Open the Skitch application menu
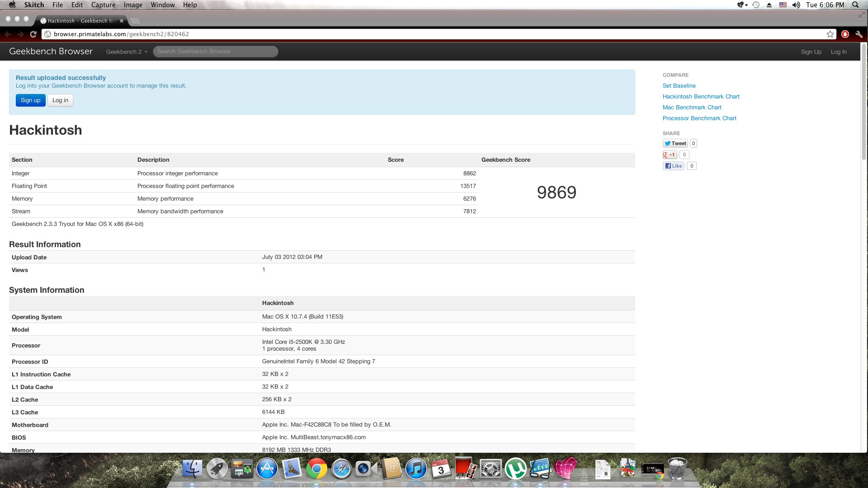The width and height of the screenshot is (868, 488). (x=34, y=5)
